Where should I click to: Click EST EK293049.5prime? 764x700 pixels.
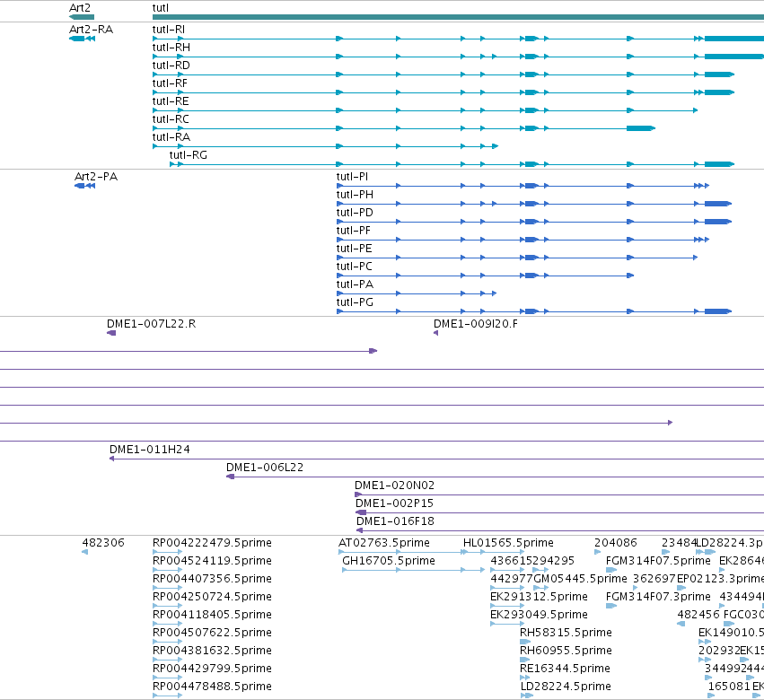coord(507,624)
